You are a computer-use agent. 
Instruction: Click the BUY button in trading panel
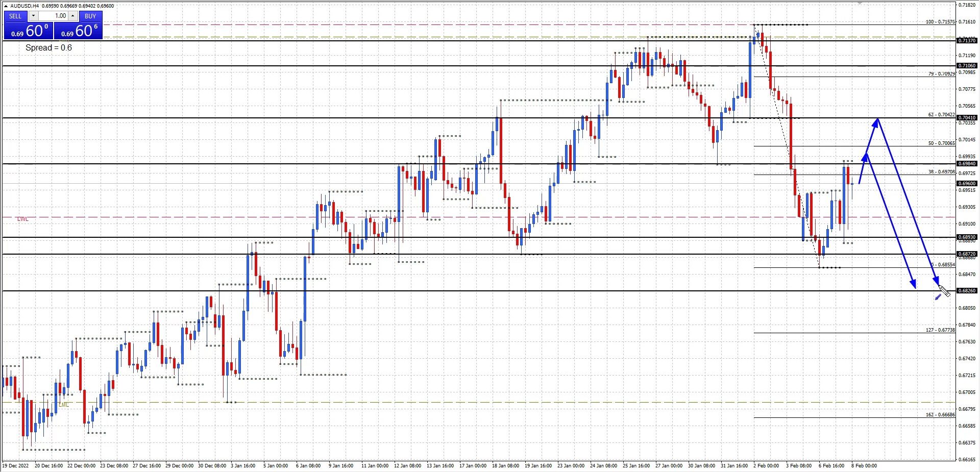(90, 16)
